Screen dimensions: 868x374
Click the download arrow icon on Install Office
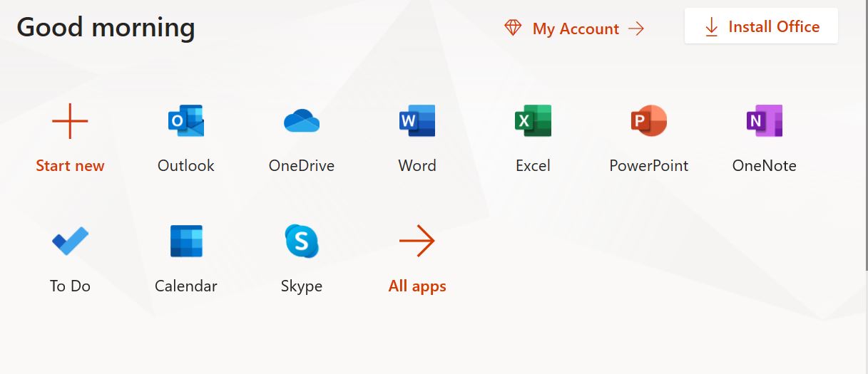click(x=711, y=27)
